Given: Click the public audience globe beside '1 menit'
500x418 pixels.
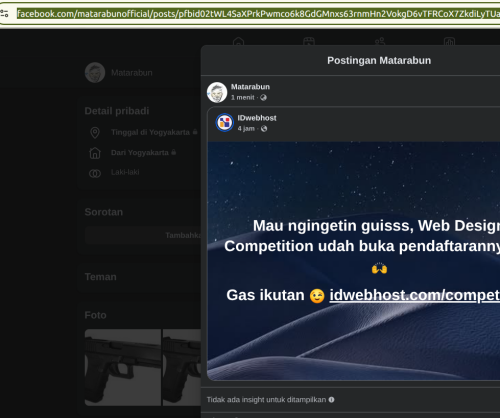Looking at the screenshot, I should (263, 97).
